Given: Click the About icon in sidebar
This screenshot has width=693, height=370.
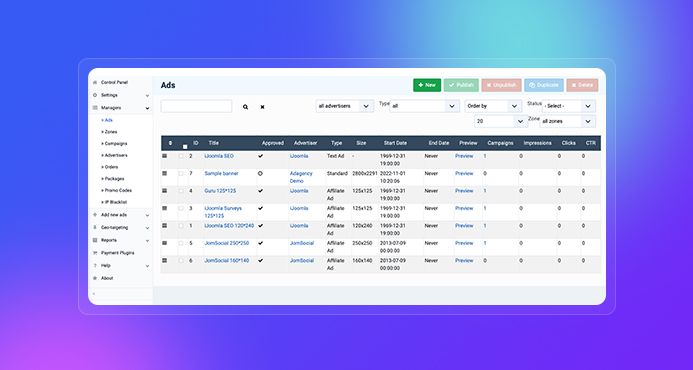Looking at the screenshot, I should click(95, 278).
